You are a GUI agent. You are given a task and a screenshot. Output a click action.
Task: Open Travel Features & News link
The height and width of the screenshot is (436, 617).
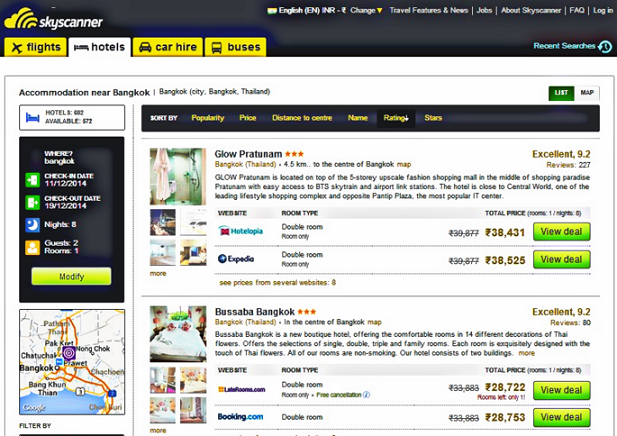[x=429, y=10]
